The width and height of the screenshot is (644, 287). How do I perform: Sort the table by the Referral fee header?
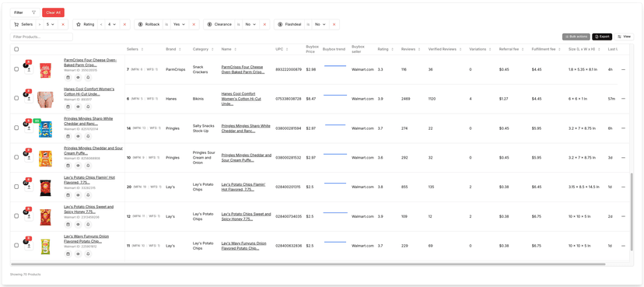(512, 49)
